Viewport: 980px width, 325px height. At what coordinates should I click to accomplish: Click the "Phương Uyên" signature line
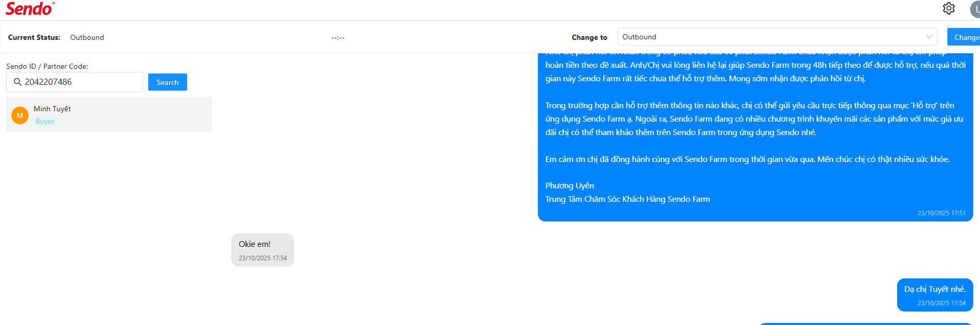570,186
